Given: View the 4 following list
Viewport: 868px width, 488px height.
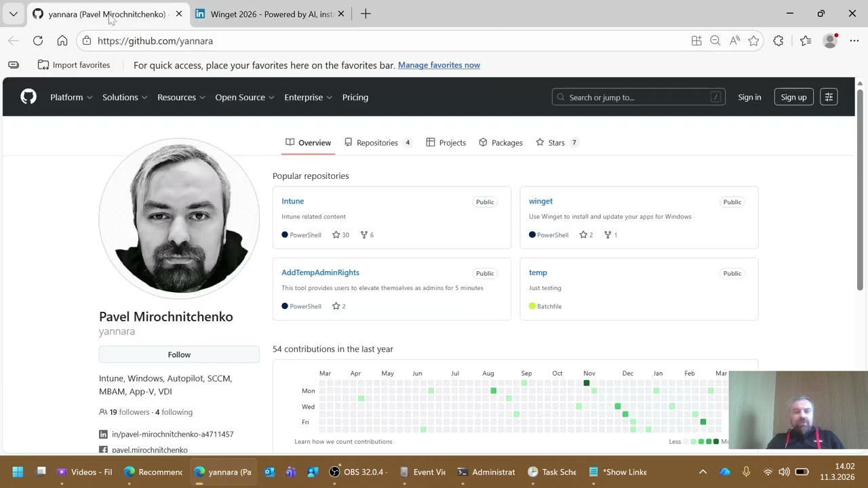Looking at the screenshot, I should tap(174, 412).
